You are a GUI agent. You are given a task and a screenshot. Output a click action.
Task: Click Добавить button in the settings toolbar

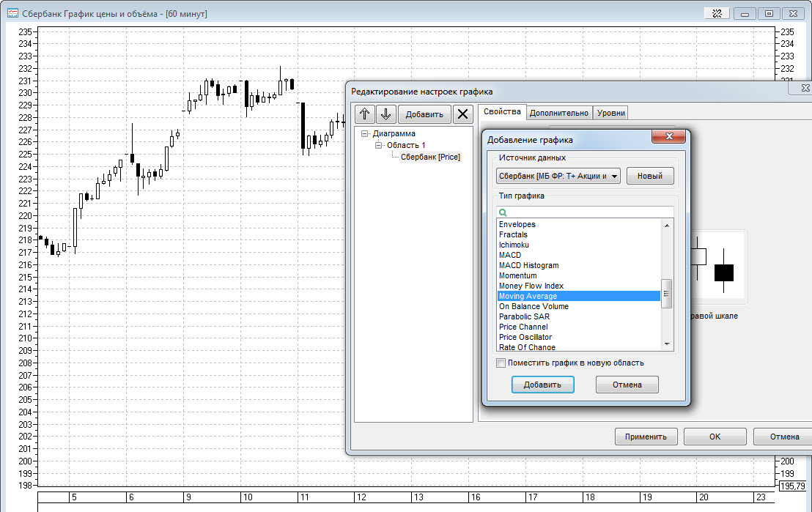click(x=424, y=114)
